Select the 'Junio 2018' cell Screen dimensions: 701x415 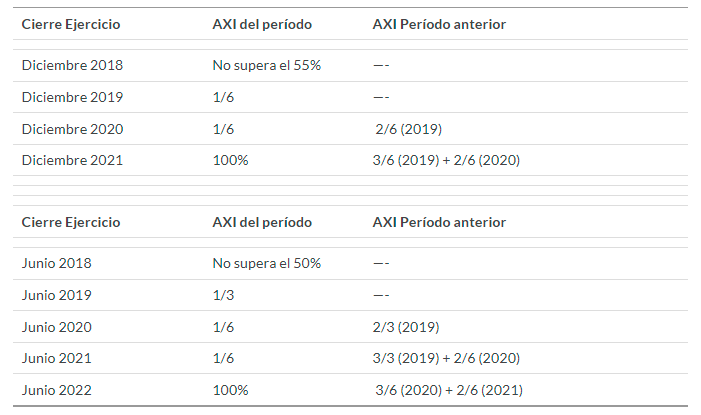56,263
